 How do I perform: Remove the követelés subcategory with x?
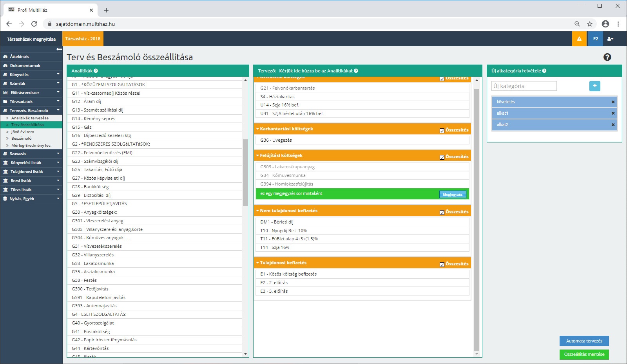613,102
